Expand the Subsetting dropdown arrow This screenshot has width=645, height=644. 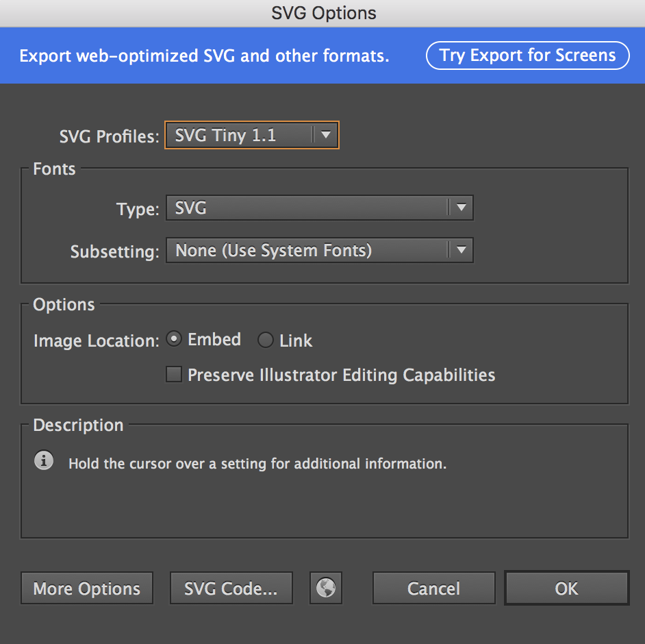(461, 250)
